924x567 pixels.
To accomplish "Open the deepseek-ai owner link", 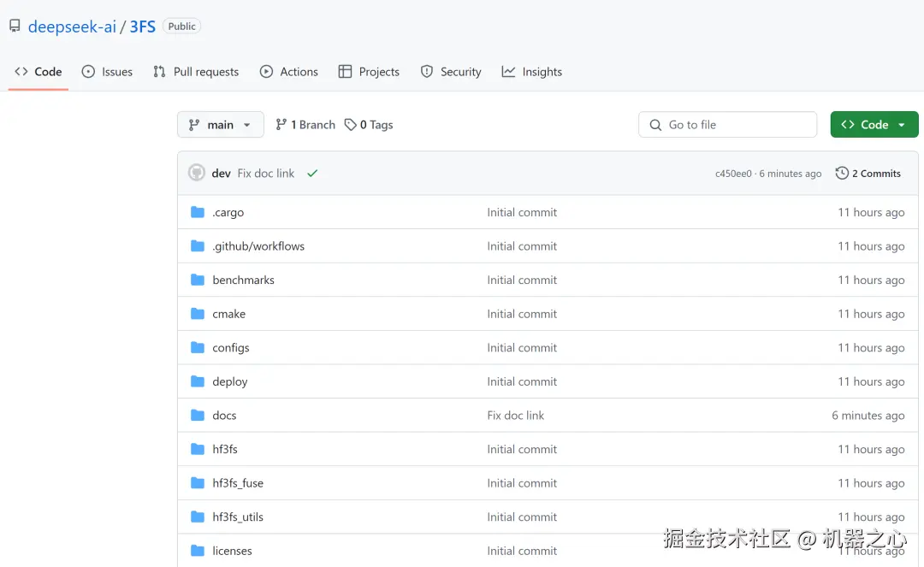I will (72, 27).
